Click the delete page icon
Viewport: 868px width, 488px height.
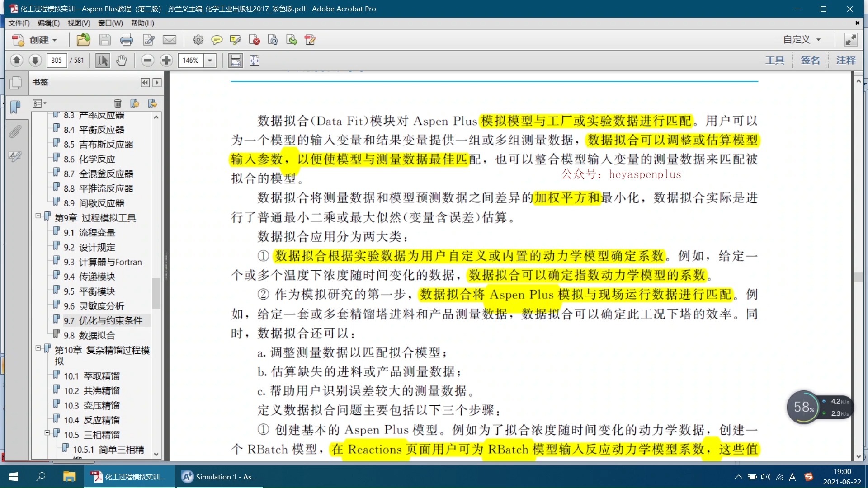click(255, 40)
